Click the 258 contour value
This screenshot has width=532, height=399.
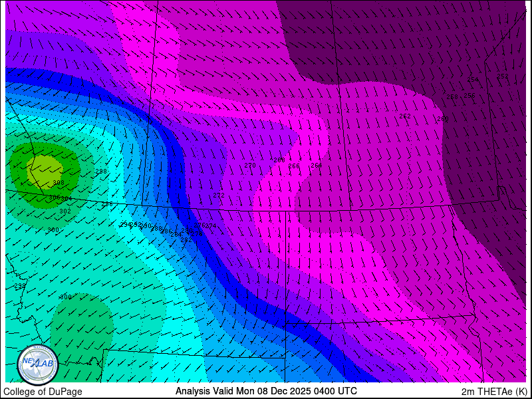tap(452, 97)
